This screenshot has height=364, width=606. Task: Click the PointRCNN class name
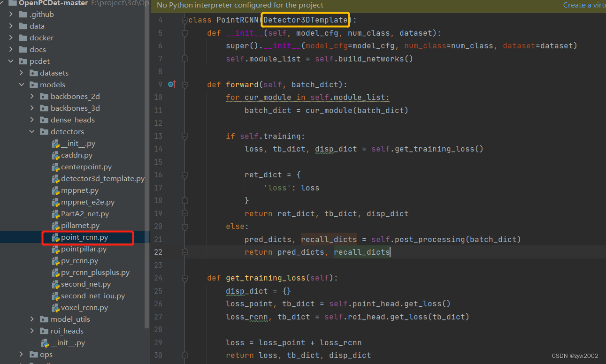[237, 20]
